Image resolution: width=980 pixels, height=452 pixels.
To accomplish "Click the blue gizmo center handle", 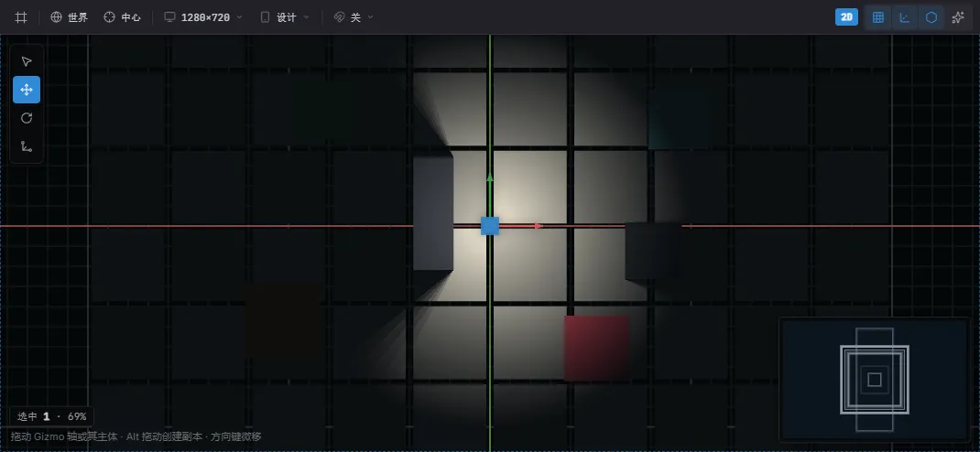I will [x=489, y=225].
